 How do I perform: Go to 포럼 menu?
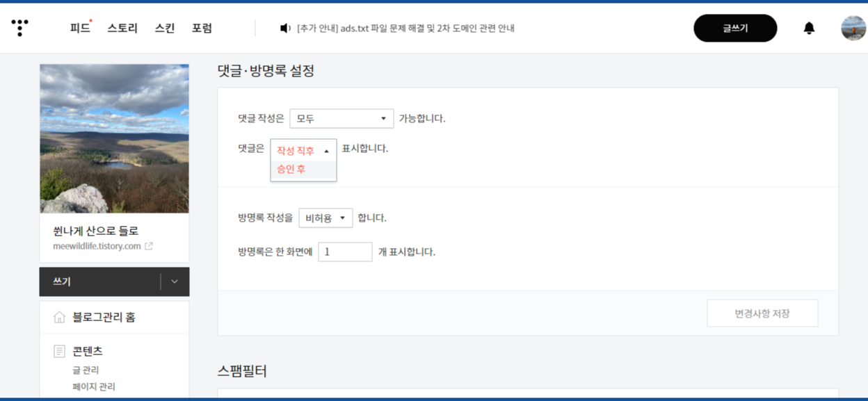pos(202,28)
